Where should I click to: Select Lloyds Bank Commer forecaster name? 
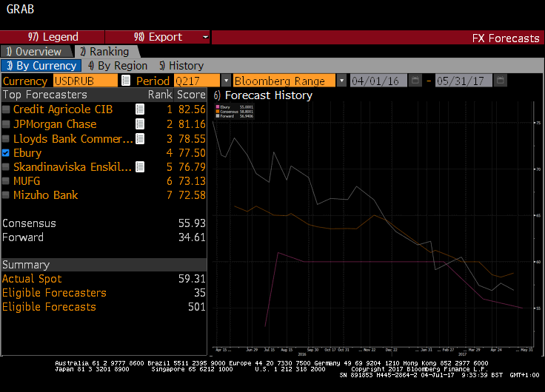73,139
